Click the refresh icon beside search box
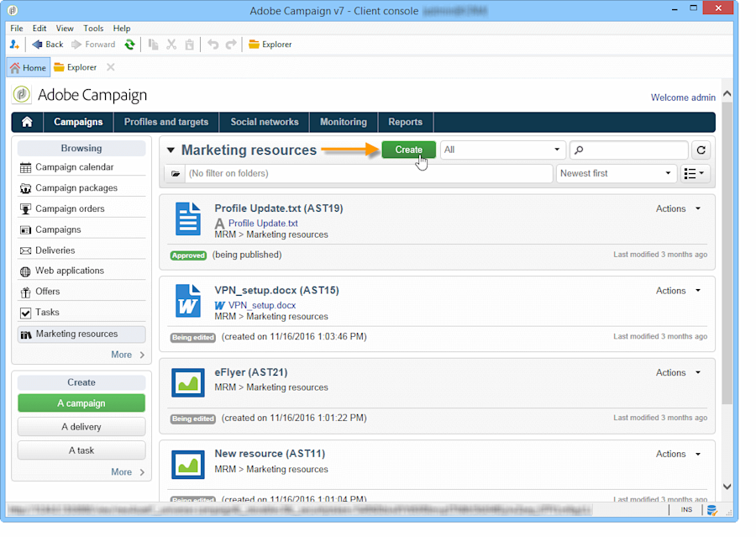Viewport: 756px width, 537px height. 701,150
